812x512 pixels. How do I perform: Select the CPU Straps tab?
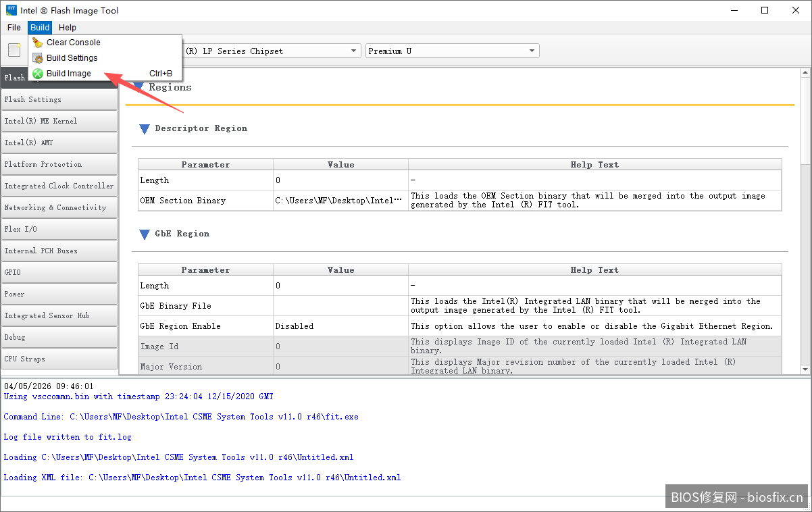(x=59, y=359)
